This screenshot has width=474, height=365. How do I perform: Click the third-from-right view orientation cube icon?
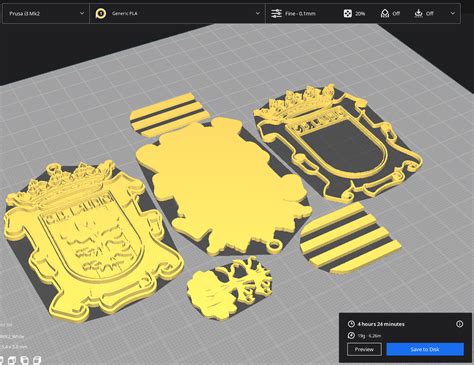coord(12,360)
